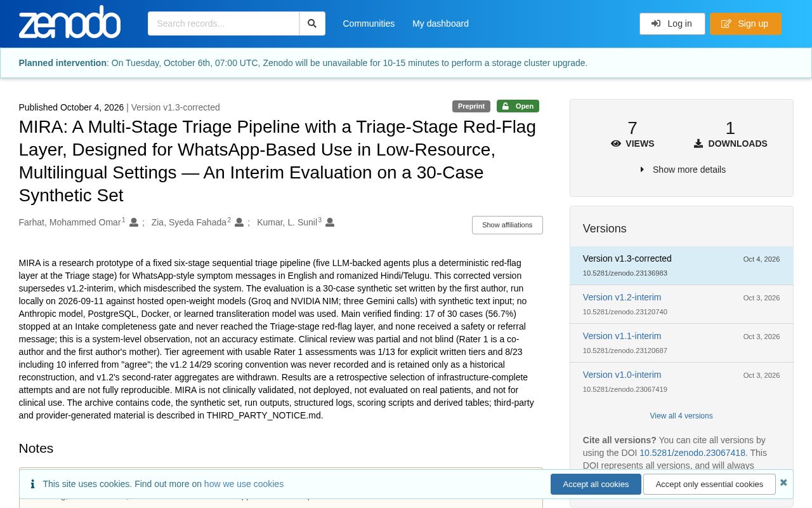Click the 7 views count
This screenshot has width=812, height=508.
tap(632, 128)
